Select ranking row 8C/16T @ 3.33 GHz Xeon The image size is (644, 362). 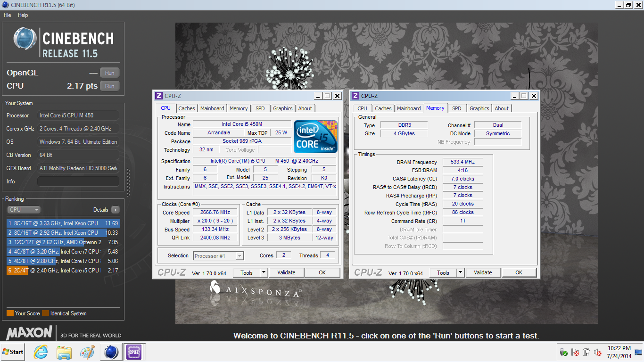point(63,223)
